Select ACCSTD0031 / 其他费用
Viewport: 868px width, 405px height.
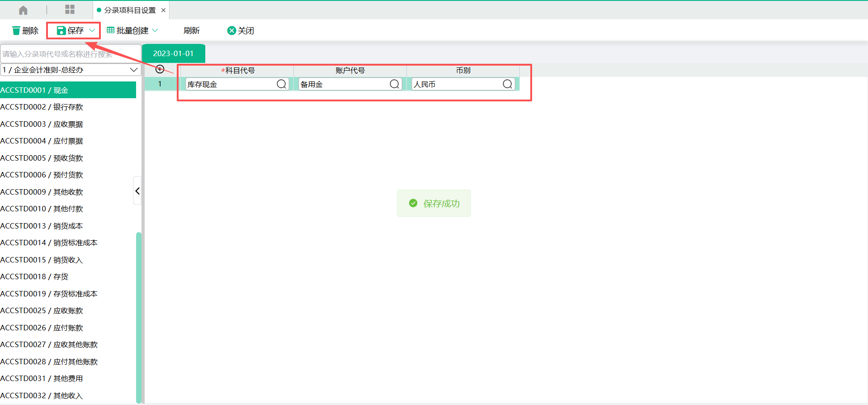(x=68, y=379)
